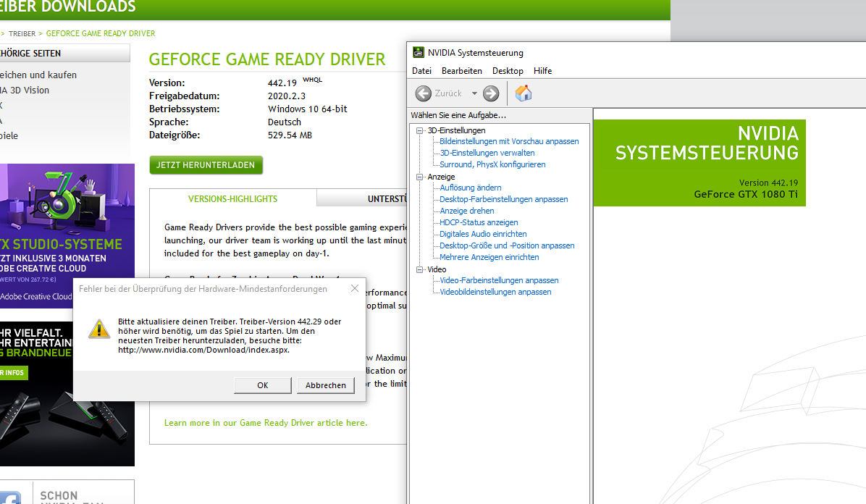Viewport: 866px width, 504px height.
Task: Open the Desktop menu
Action: [508, 71]
